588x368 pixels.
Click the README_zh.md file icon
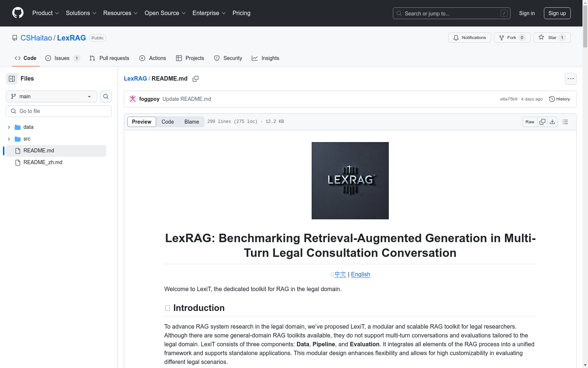pos(18,162)
